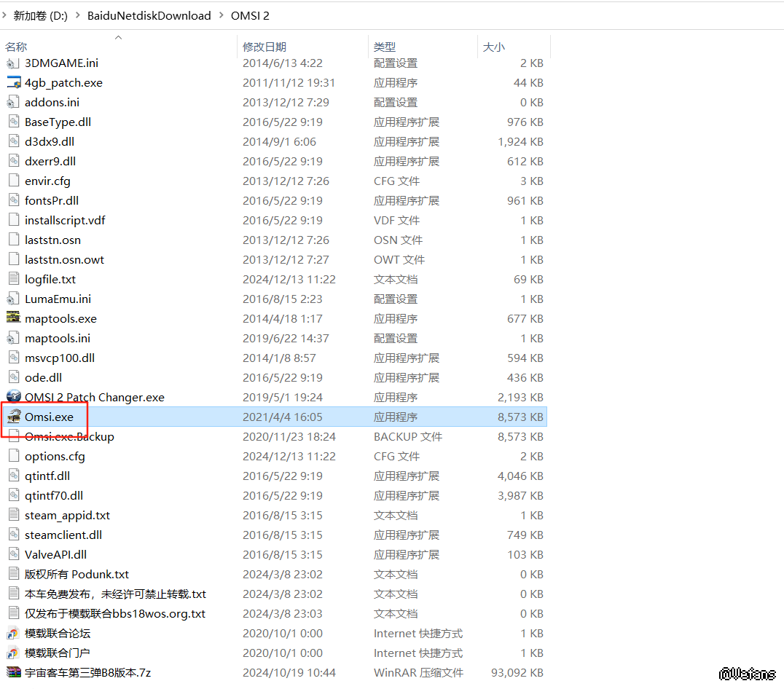Select the options.cfg file entry
The width and height of the screenshot is (784, 689).
55,456
